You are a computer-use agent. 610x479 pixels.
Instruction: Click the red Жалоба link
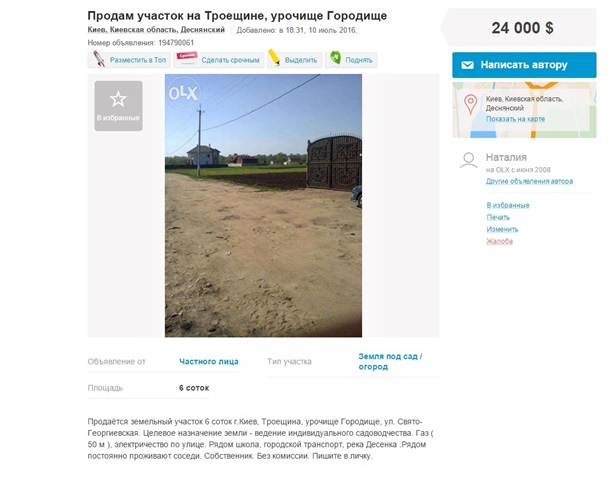tap(500, 242)
